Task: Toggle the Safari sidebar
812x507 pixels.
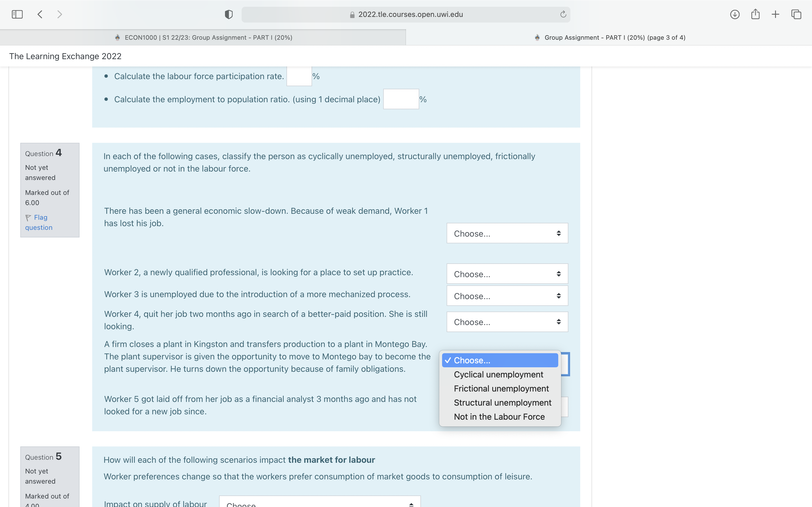Action: coord(17,14)
